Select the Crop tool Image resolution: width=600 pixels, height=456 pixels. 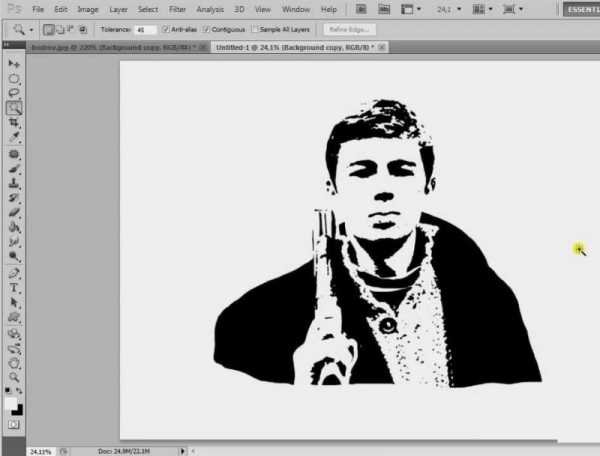tap(14, 122)
